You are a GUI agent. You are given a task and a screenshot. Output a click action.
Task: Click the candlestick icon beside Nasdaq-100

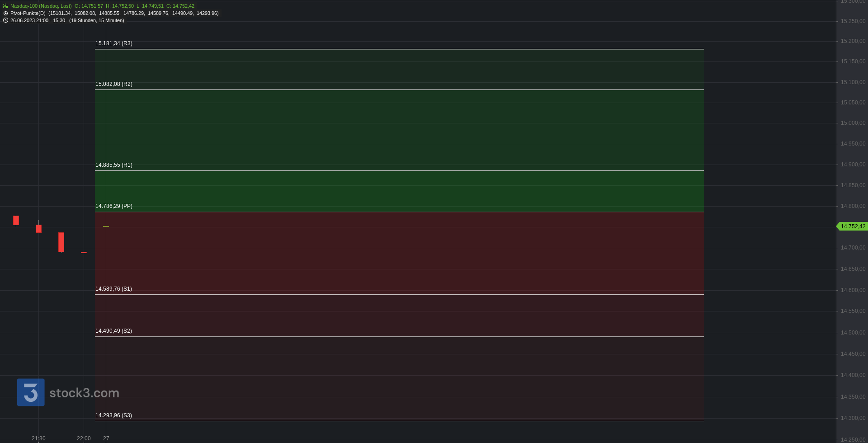pos(5,6)
